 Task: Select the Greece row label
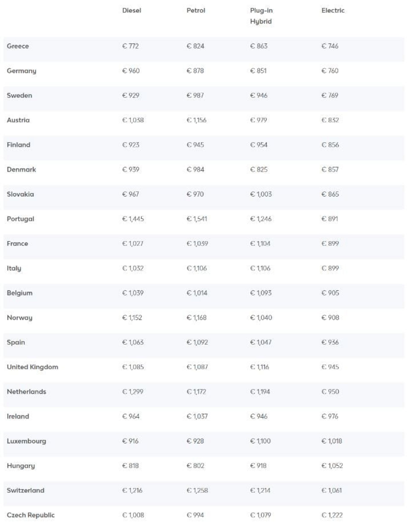(18, 46)
